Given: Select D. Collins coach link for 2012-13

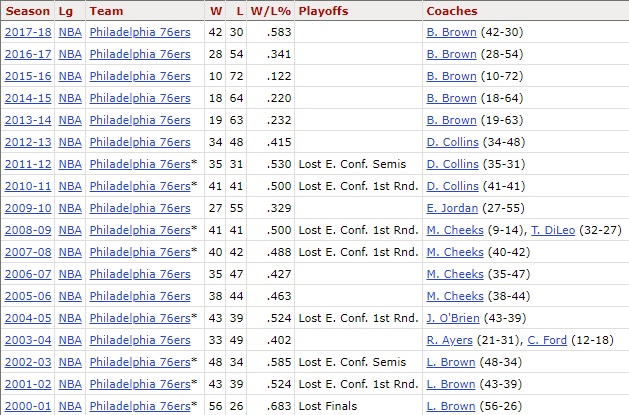Looking at the screenshot, I should click(453, 142).
